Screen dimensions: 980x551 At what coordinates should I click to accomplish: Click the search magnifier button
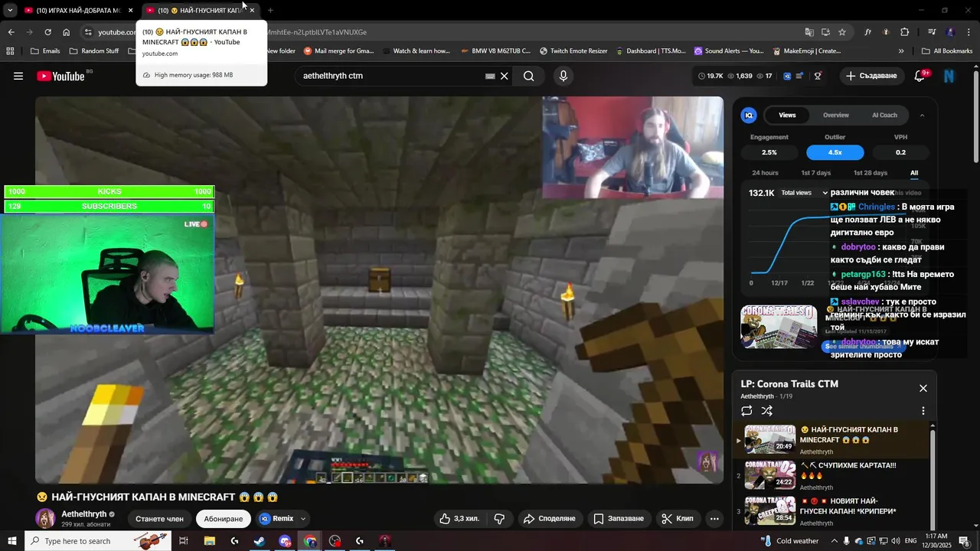tap(529, 76)
